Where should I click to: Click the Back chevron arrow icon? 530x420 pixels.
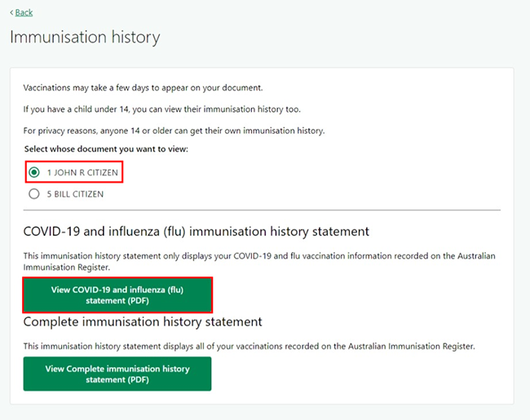pyautogui.click(x=11, y=12)
